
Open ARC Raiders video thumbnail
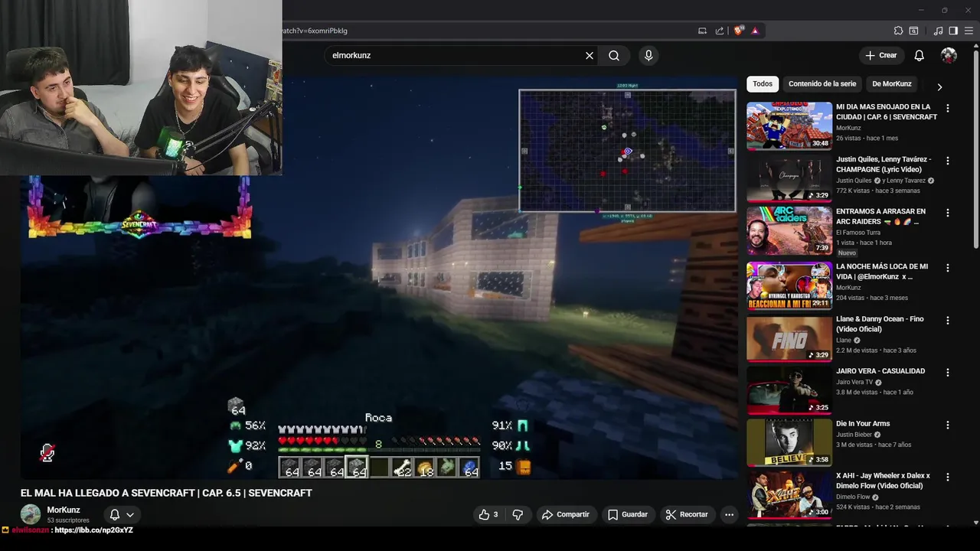(x=789, y=230)
